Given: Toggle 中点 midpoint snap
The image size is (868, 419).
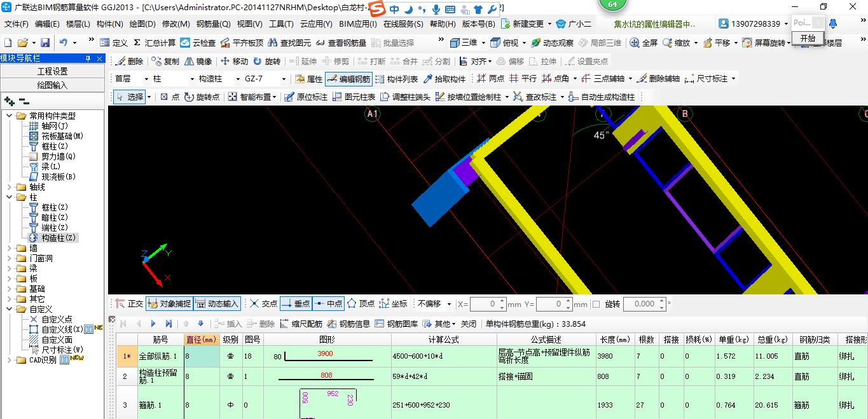Looking at the screenshot, I should (329, 304).
